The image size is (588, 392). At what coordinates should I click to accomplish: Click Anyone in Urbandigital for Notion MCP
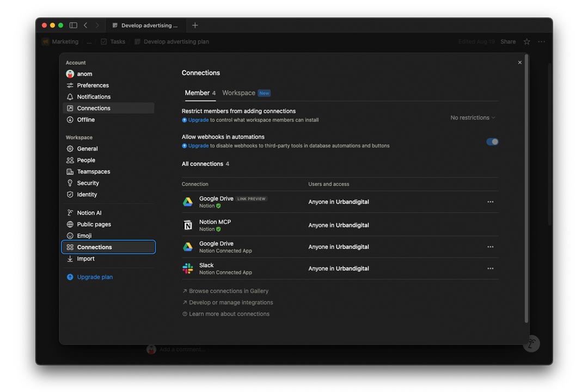point(339,225)
